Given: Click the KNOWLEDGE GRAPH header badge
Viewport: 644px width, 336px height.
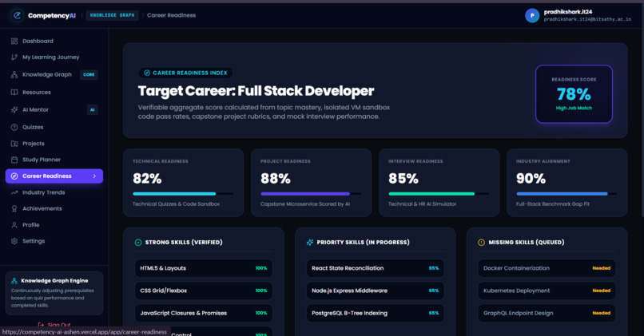Looking at the screenshot, I should (112, 15).
